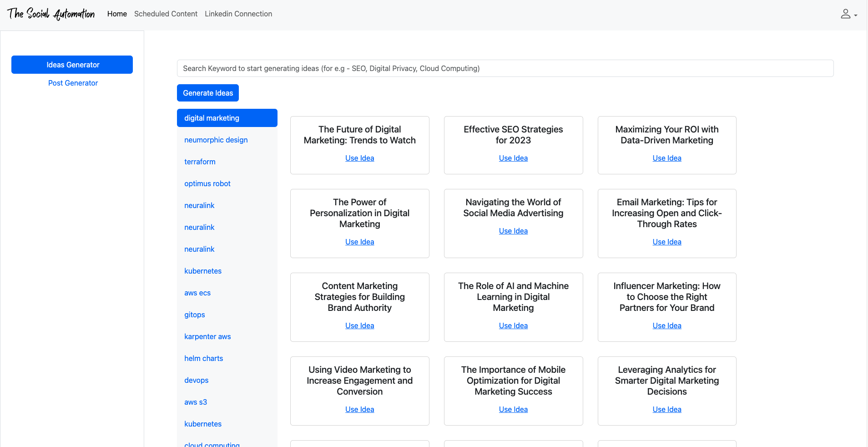This screenshot has height=447, width=868.
Task: Open Scheduled Content page
Action: click(166, 14)
